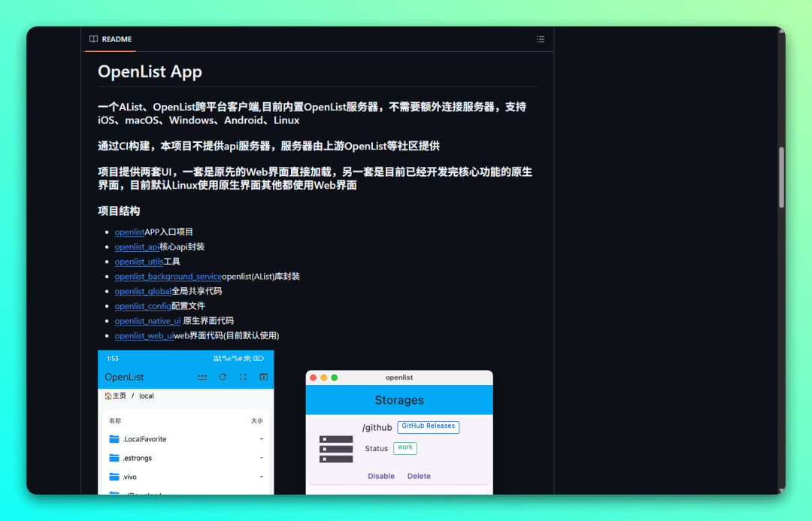Click the page vertical scrollbar thumb
Image resolution: width=812 pixels, height=521 pixels.
[x=781, y=177]
